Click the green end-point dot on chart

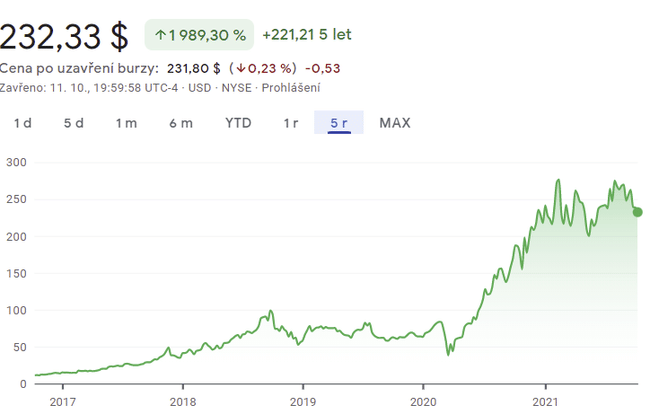pyautogui.click(x=638, y=211)
